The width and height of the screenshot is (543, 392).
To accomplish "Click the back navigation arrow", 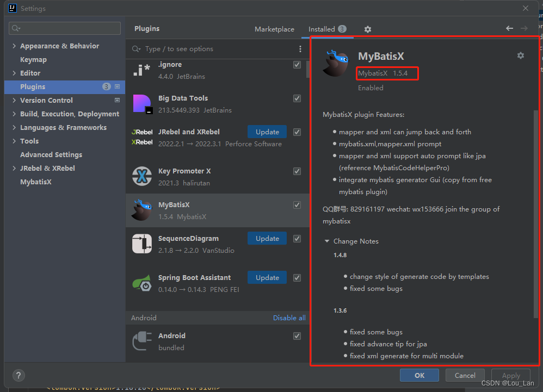I will [509, 28].
